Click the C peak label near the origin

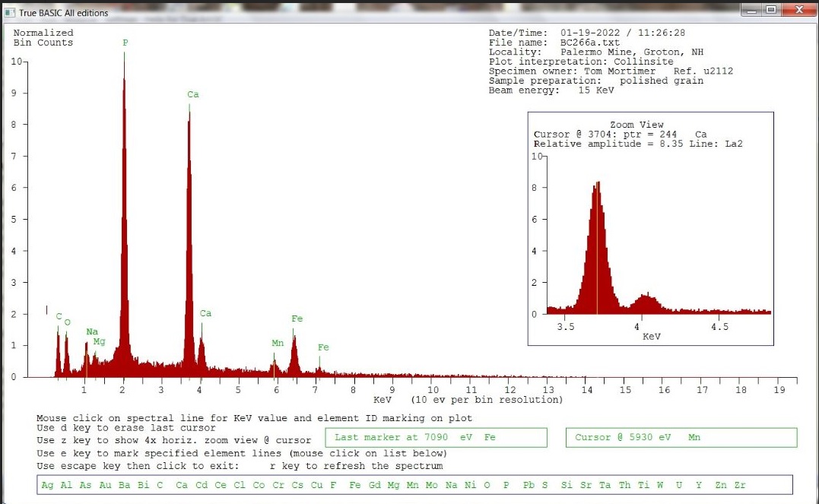59,316
